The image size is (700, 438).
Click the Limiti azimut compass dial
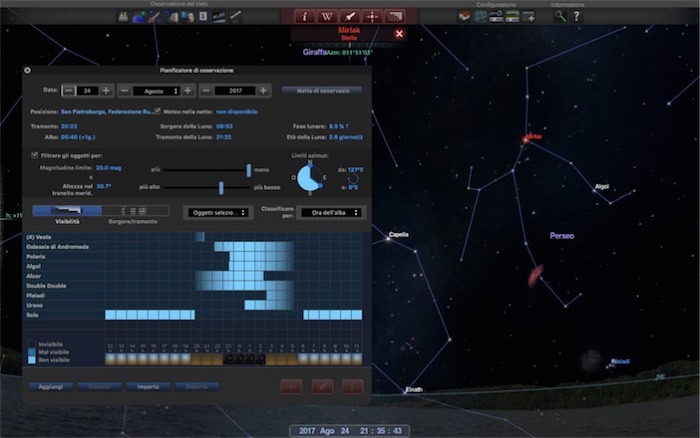coord(309,178)
